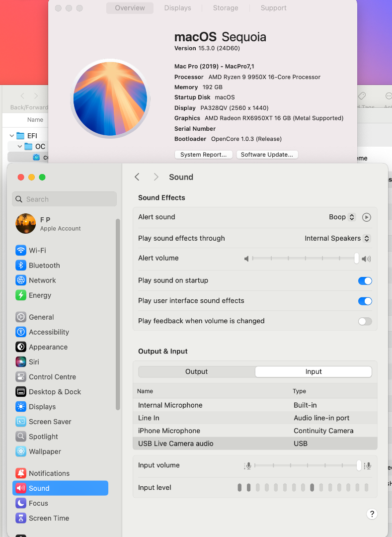Image resolution: width=392 pixels, height=537 pixels.
Task: Play the Boop alert sound preview
Action: [367, 217]
